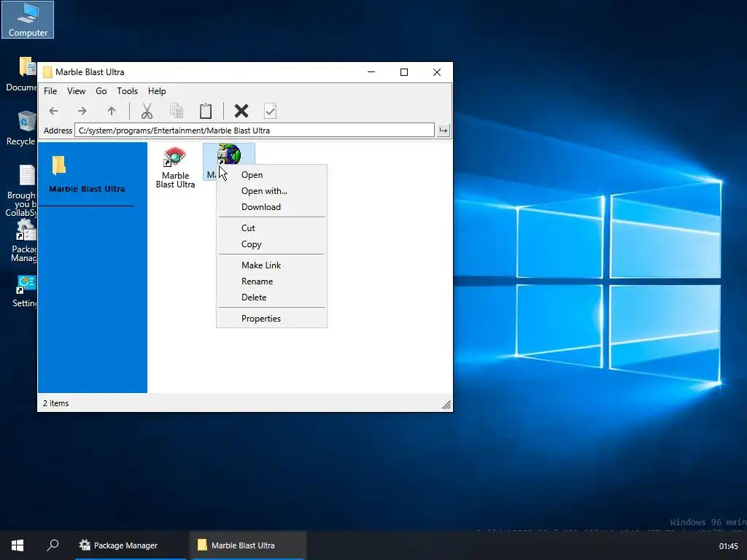The image size is (747, 560).
Task: Click Marble Blast Ultra taskbar button
Action: [x=248, y=545]
